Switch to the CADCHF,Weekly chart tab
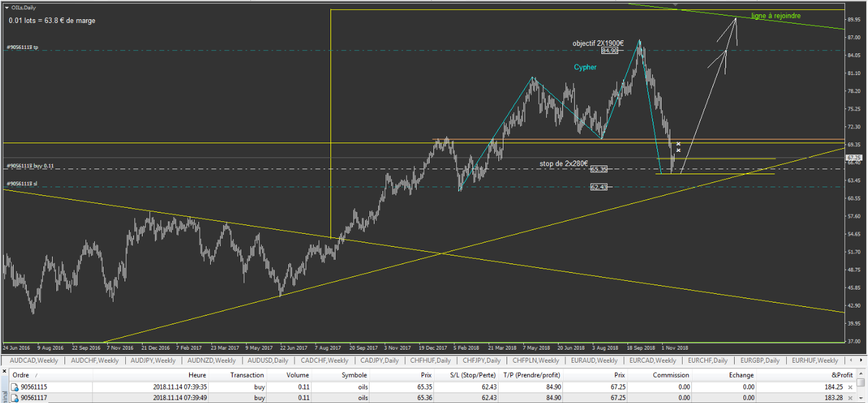 click(324, 360)
